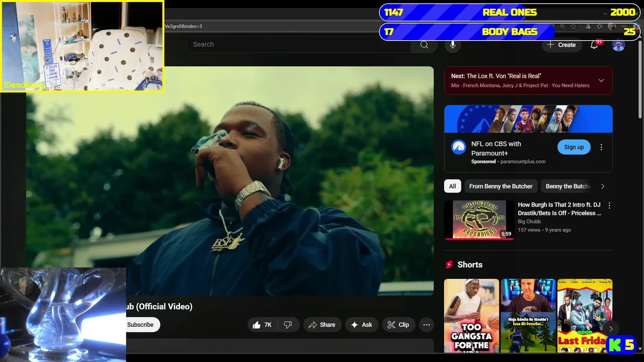The width and height of the screenshot is (644, 362).
Task: Open the Ask AI button
Action: coord(362,325)
